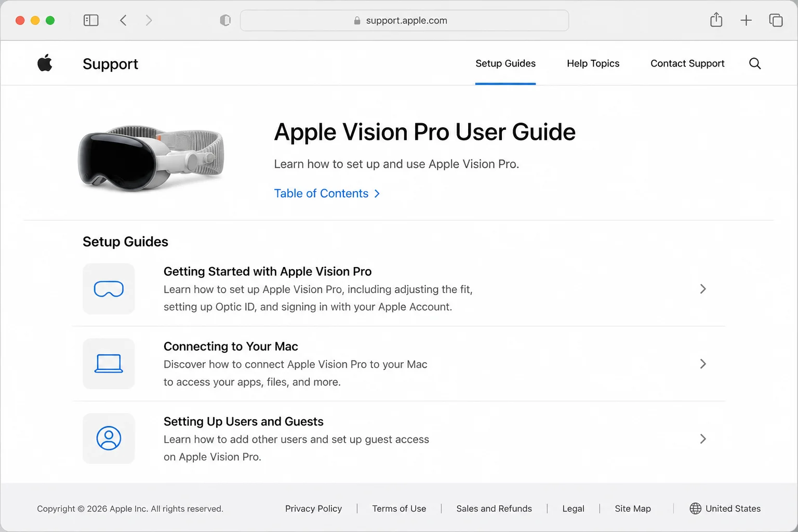This screenshot has width=798, height=532.
Task: Open a new tab with plus icon
Action: (746, 20)
